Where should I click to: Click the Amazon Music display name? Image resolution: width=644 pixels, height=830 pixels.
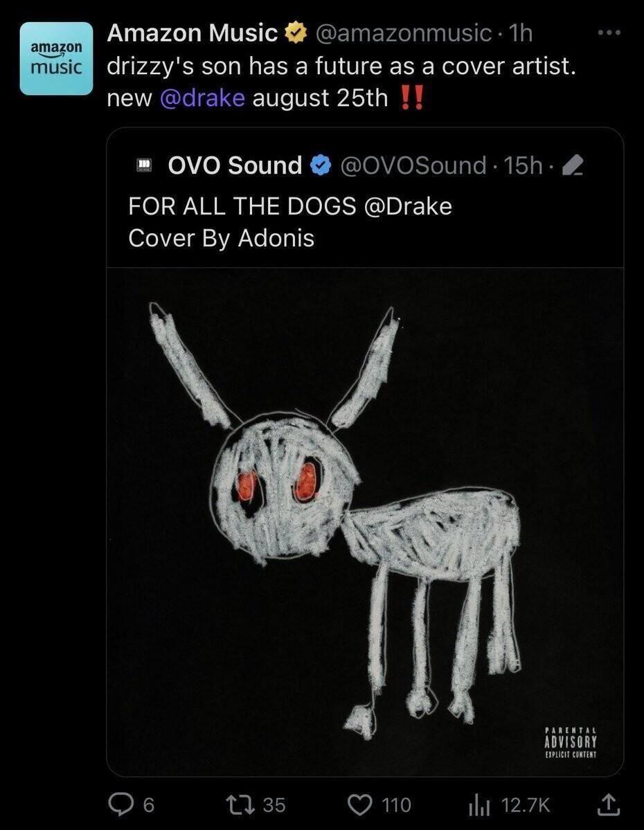pyautogui.click(x=193, y=33)
